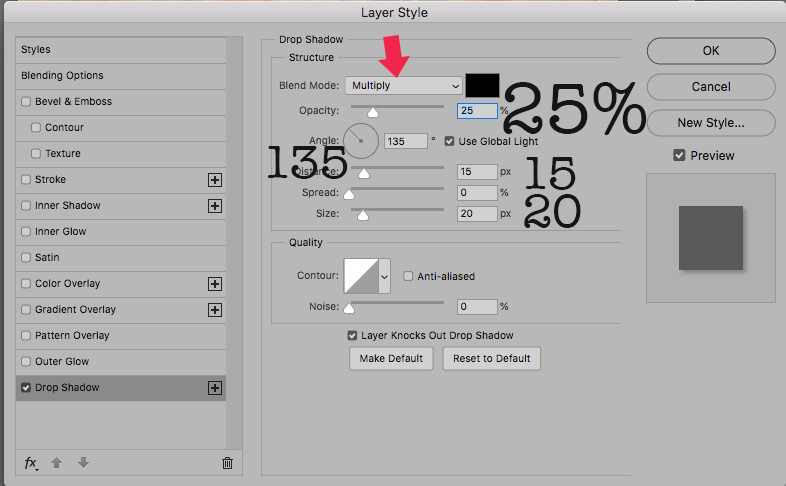Add another Inner Shadow via plus icon
Screen dimensions: 786x486
click(x=215, y=206)
